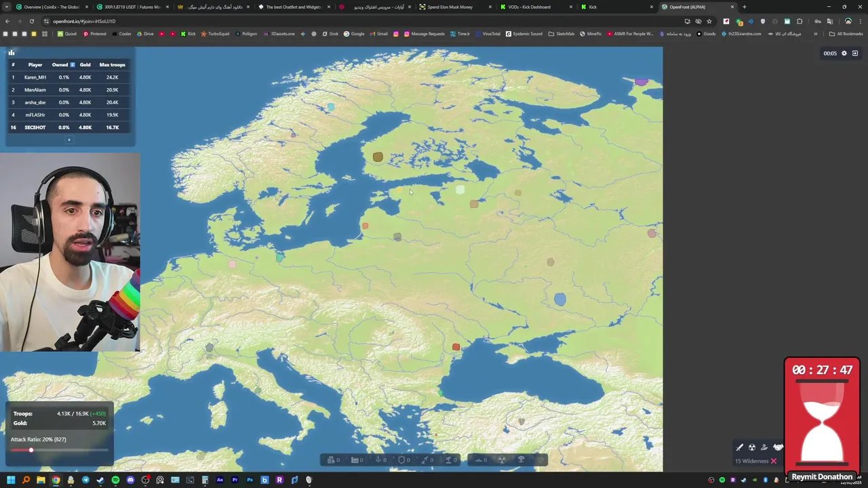Select player mFLASHr in leaderboard

coord(35,115)
